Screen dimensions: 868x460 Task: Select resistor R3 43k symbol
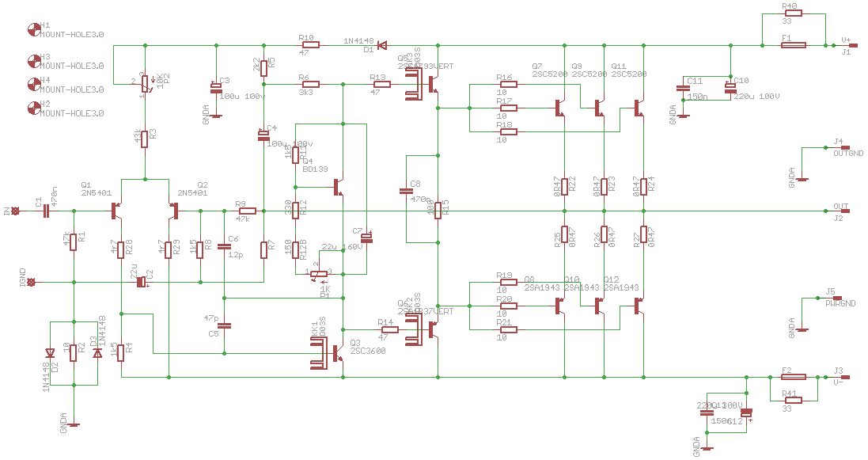pos(145,139)
